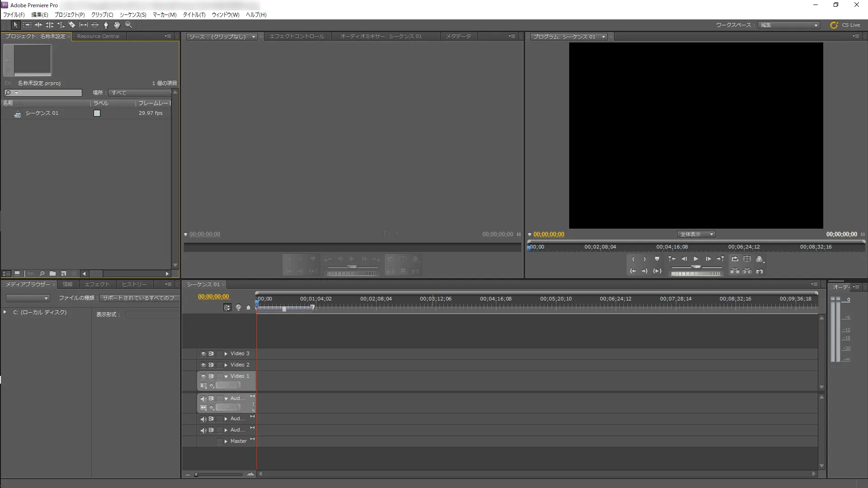This screenshot has height=488, width=868.
Task: Select the Razor tool in toolbar
Action: (72, 25)
